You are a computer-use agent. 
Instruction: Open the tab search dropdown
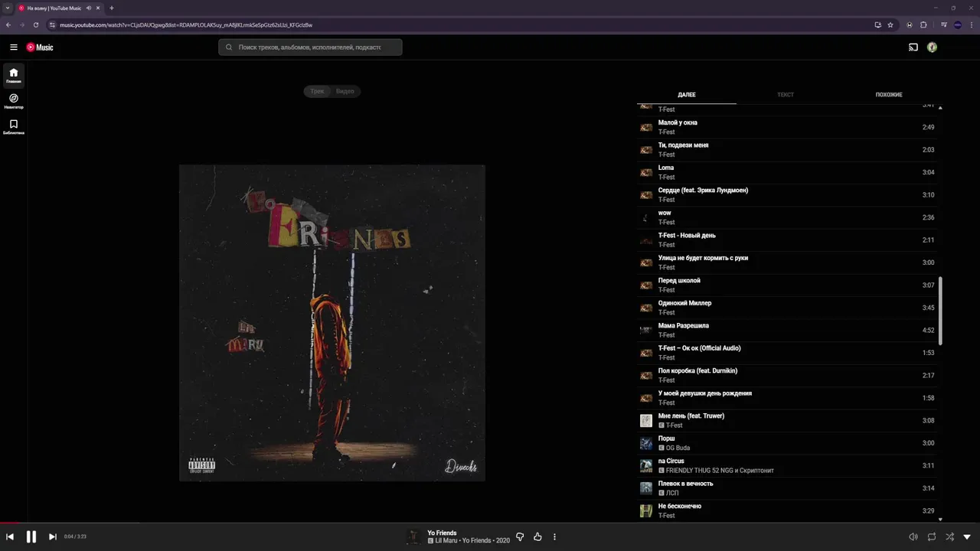(8, 8)
